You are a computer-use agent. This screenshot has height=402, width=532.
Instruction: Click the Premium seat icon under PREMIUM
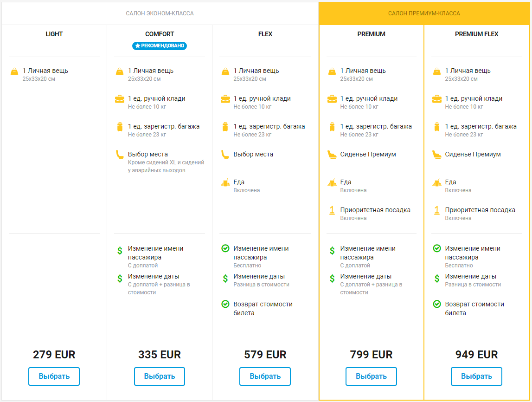pyautogui.click(x=332, y=155)
